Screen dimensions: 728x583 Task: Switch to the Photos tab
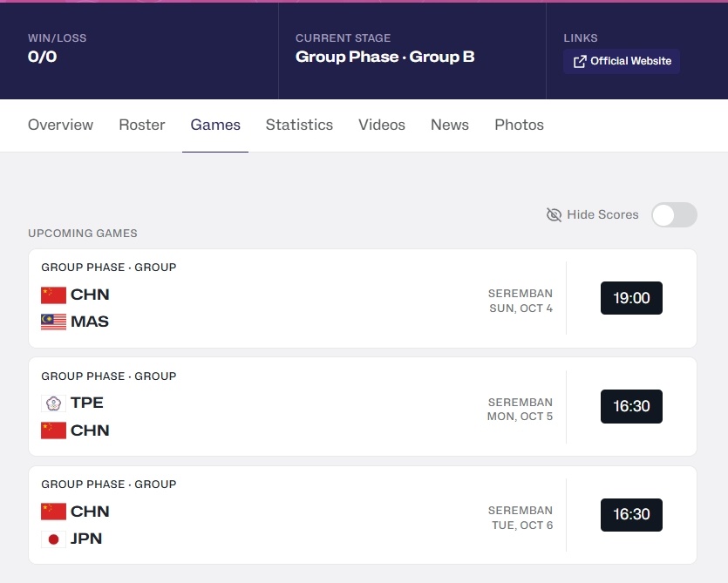(x=519, y=125)
